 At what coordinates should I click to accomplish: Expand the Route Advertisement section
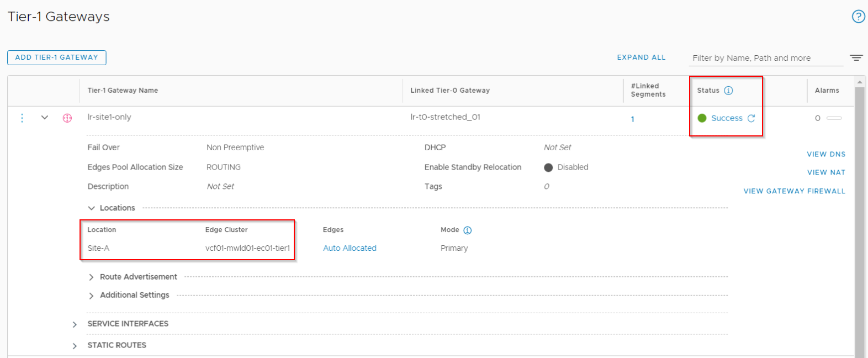click(92, 277)
